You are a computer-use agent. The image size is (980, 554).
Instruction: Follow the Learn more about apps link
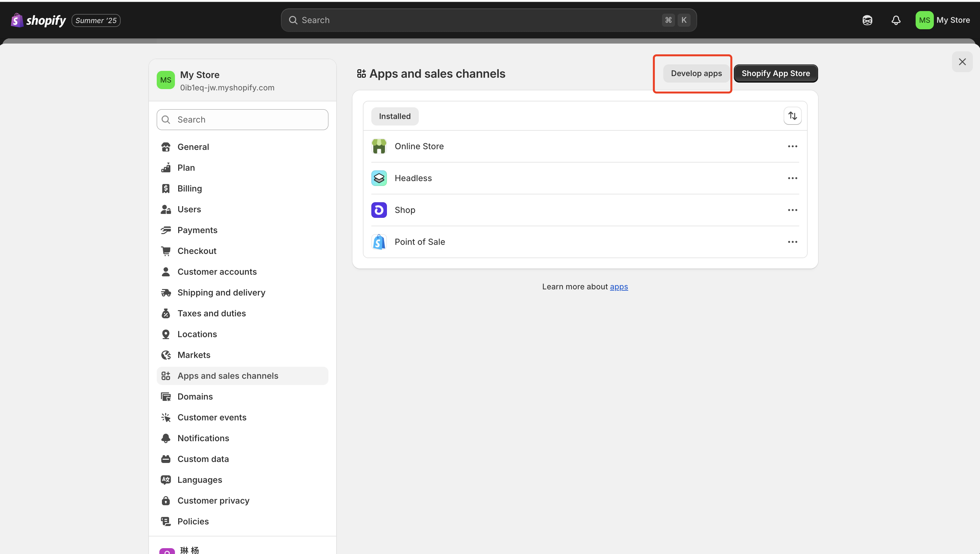click(x=618, y=287)
